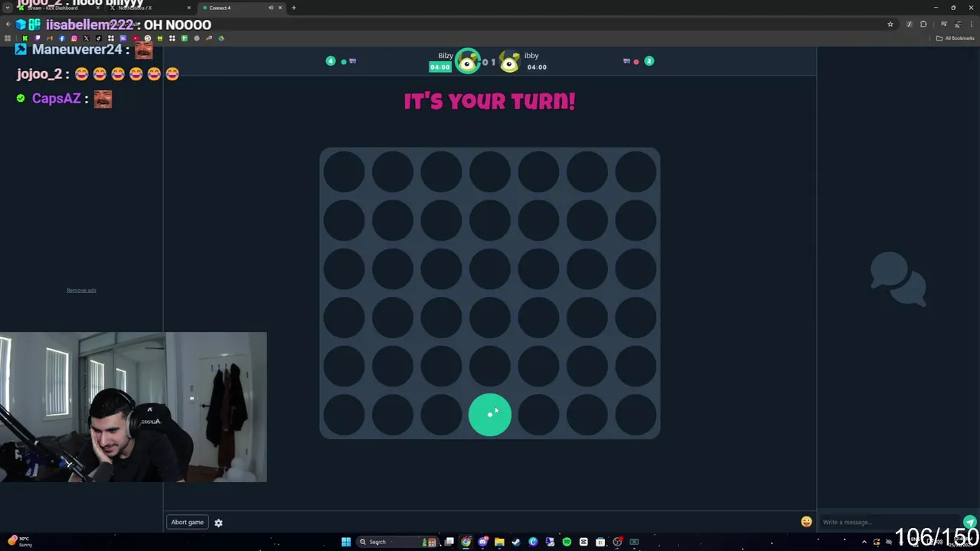This screenshot has height=551, width=980.
Task: Open Chrome media controls icon
Action: coord(943,24)
